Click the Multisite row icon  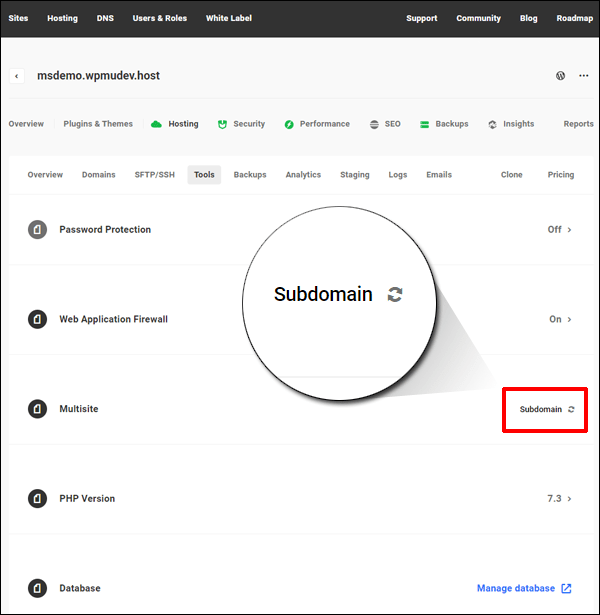point(37,409)
